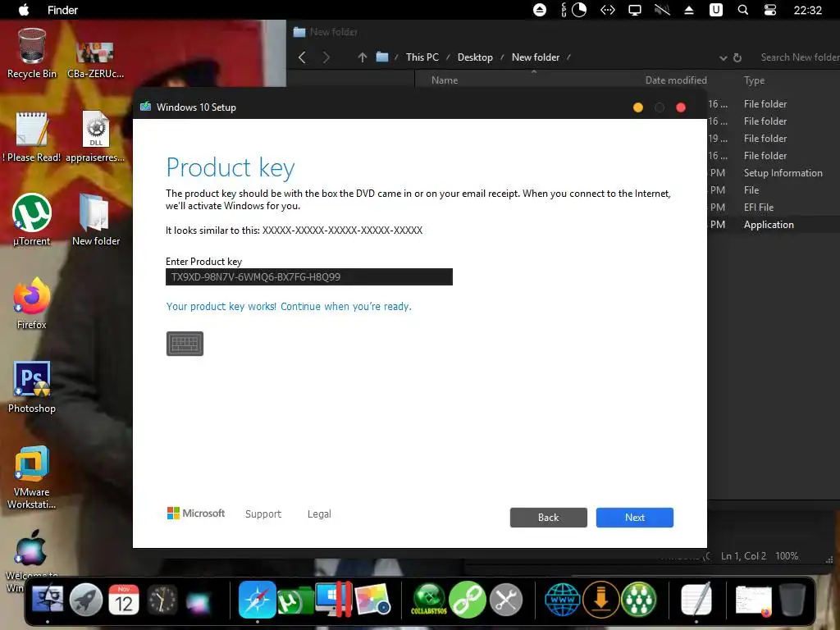This screenshot has height=630, width=840.
Task: Go back in the Explorer window
Action: click(302, 57)
